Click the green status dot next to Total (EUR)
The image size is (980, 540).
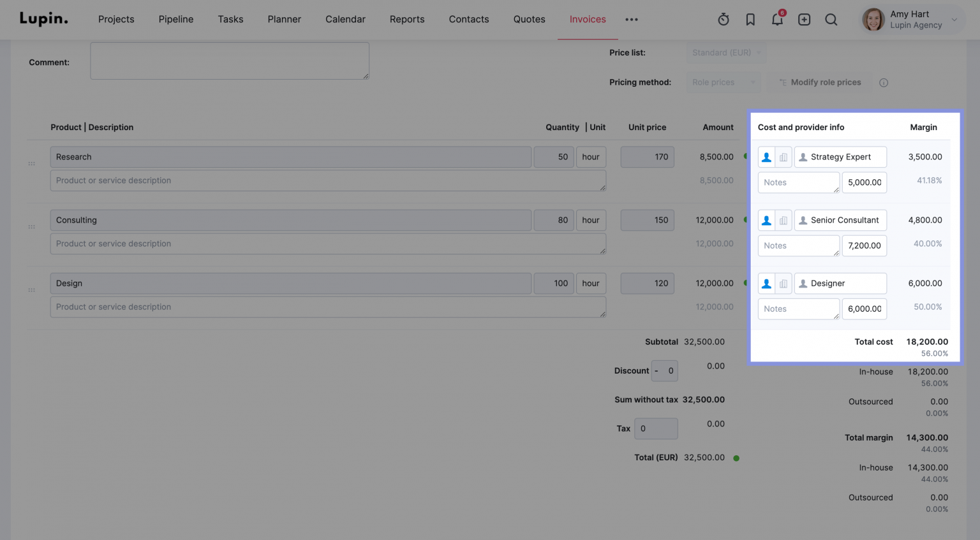coord(737,457)
